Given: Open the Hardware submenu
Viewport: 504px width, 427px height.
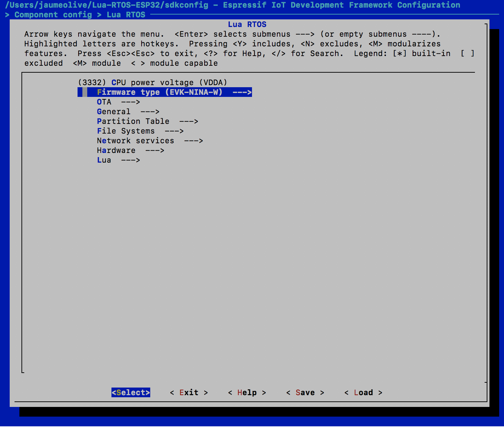Looking at the screenshot, I should pyautogui.click(x=130, y=150).
